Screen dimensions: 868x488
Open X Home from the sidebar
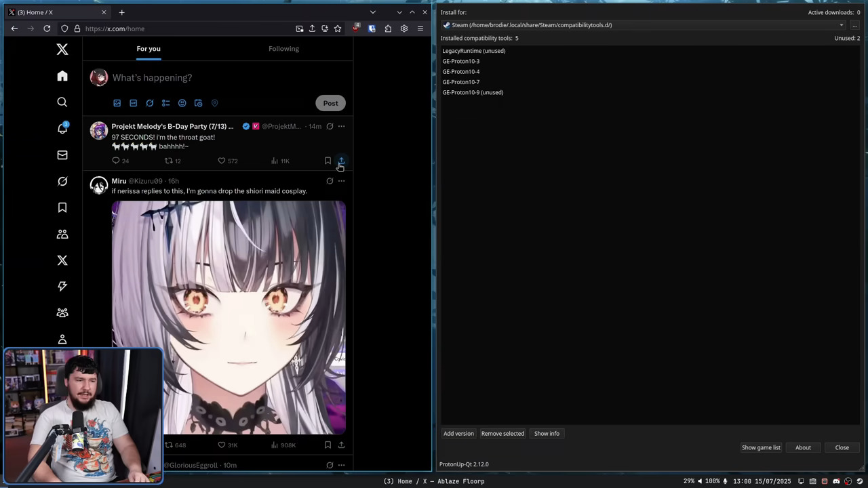pos(62,76)
